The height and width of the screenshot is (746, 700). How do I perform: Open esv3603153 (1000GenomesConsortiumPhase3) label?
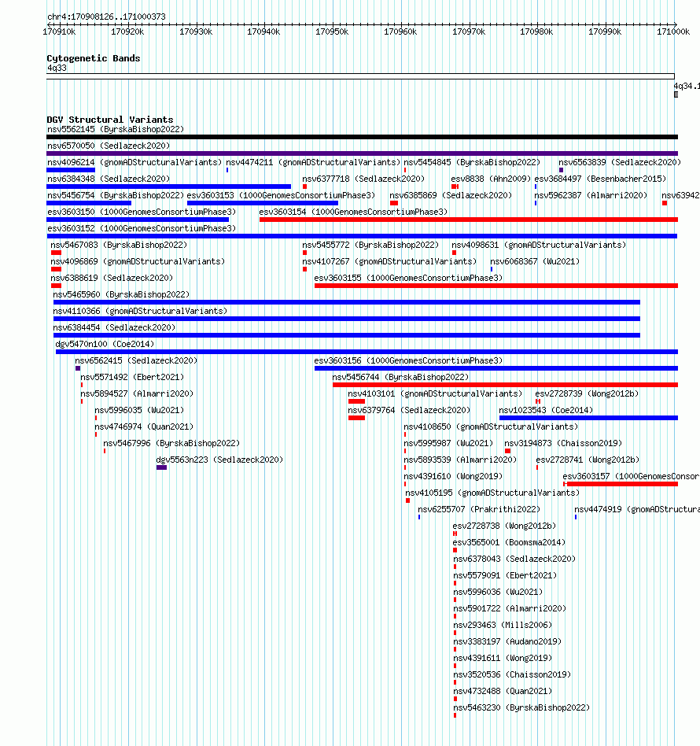[x=281, y=195]
